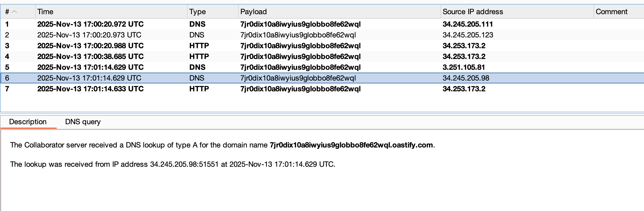Click the lookup source IP text in description

click(184, 164)
